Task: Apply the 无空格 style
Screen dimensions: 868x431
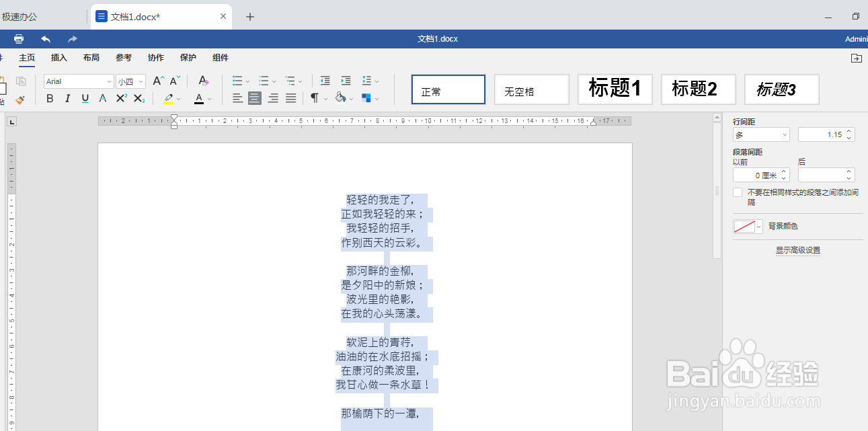Action: pyautogui.click(x=532, y=89)
